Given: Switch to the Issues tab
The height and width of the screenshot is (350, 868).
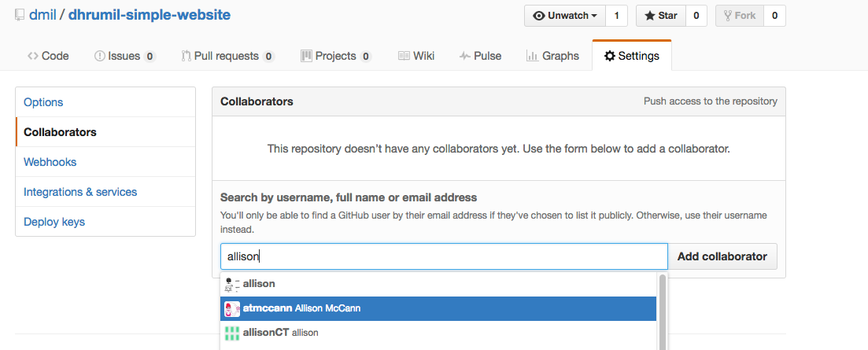Looking at the screenshot, I should 125,56.
